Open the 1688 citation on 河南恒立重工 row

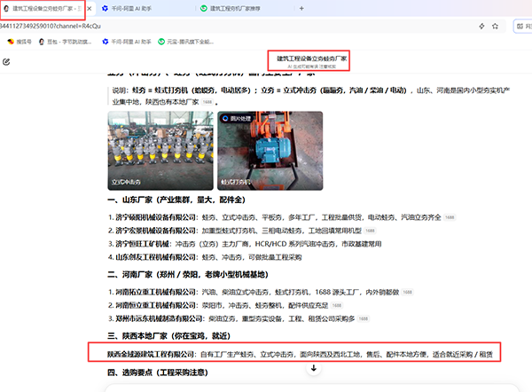pos(337,305)
